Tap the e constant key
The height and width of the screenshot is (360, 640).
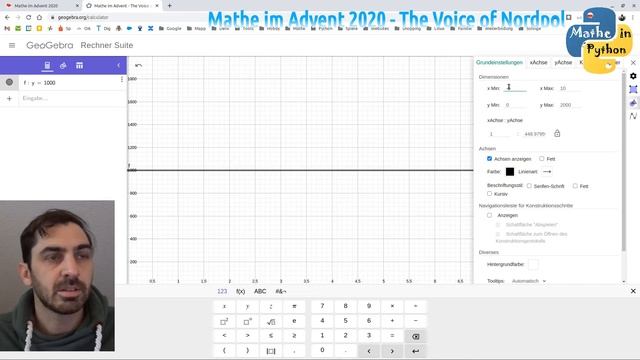coord(294,321)
